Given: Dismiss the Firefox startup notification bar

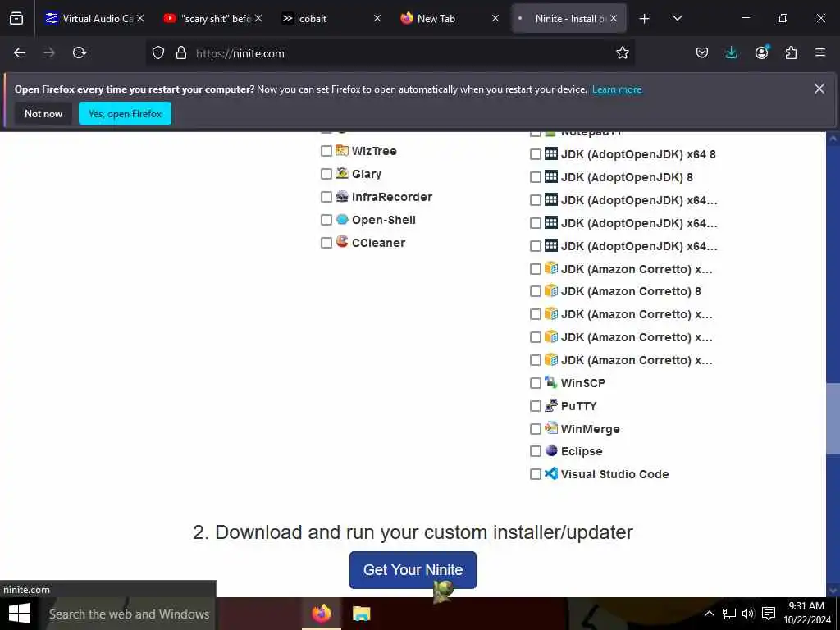Looking at the screenshot, I should click(x=819, y=89).
